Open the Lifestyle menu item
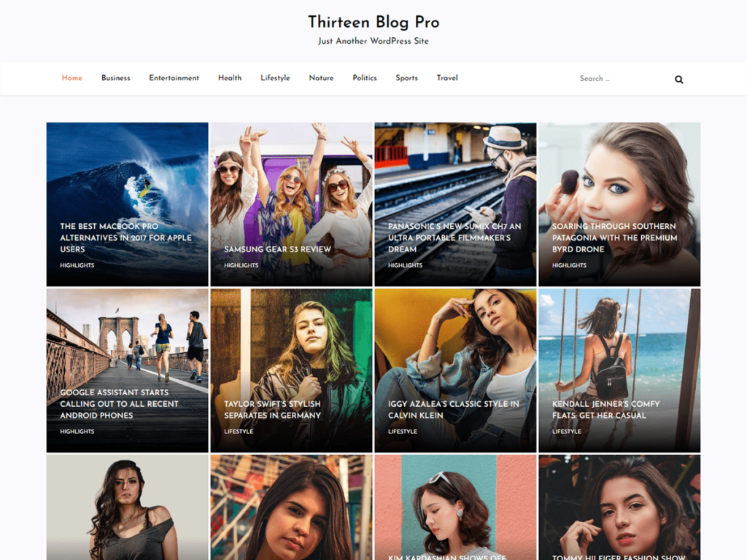The image size is (747, 560). [275, 78]
